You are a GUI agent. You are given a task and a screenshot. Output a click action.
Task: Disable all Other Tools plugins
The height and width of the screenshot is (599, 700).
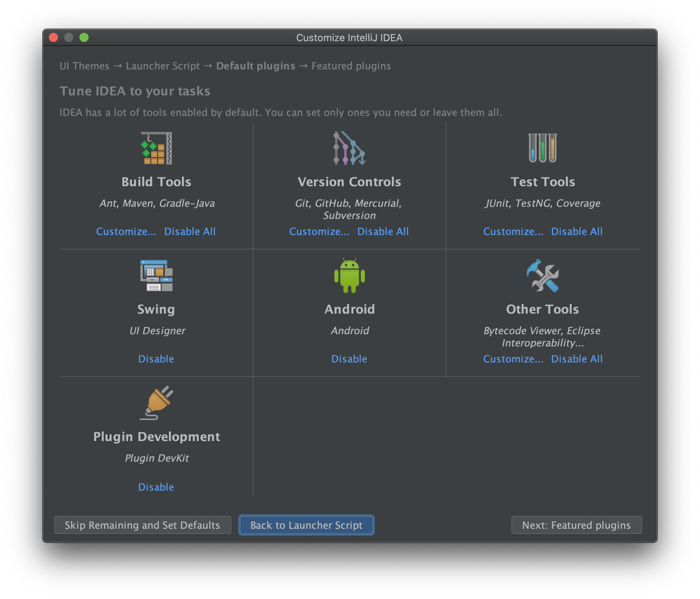click(x=577, y=359)
